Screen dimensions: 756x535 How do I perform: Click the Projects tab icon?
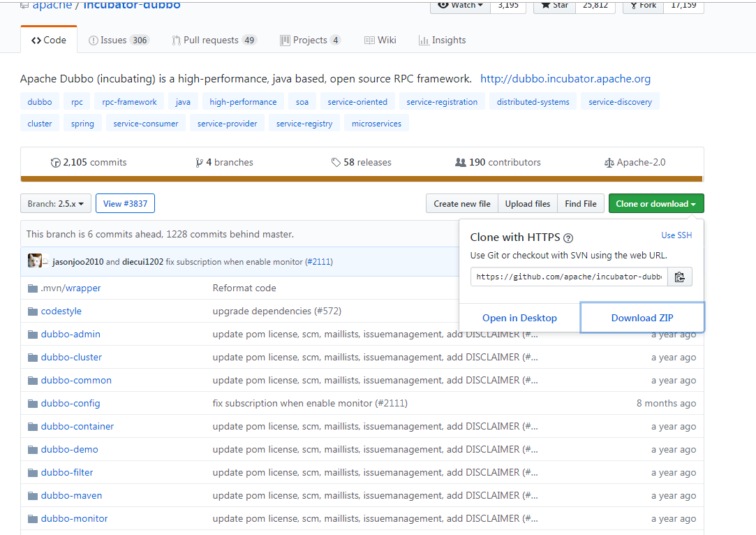(x=285, y=41)
